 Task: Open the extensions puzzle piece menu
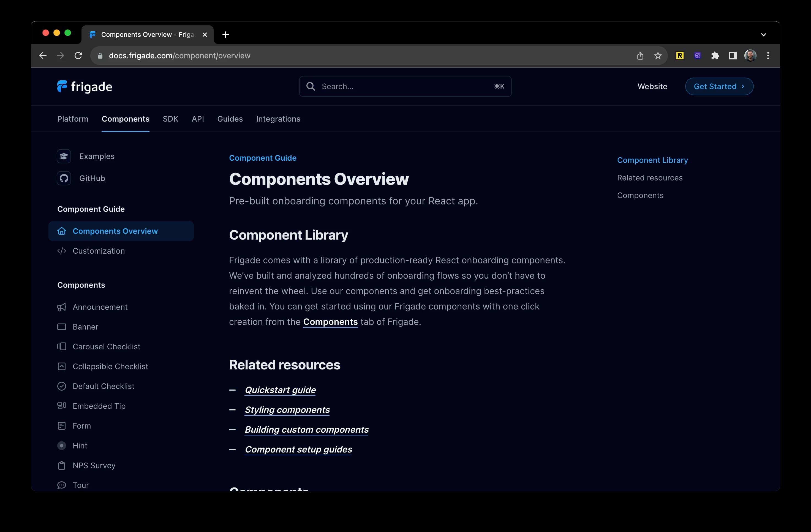[x=715, y=56]
